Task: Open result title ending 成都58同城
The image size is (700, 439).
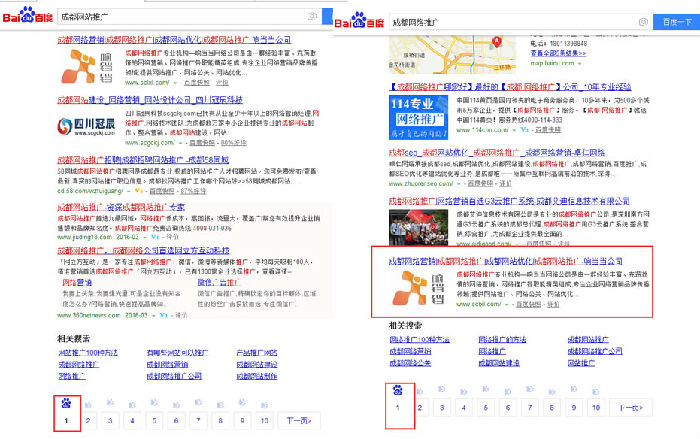Action: point(143,159)
